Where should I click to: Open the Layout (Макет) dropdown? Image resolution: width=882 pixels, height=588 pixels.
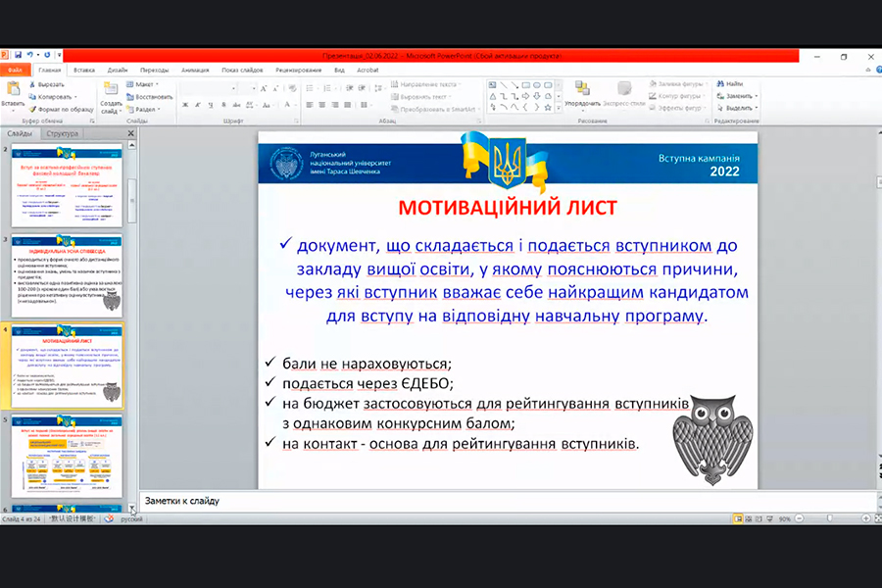point(144,84)
